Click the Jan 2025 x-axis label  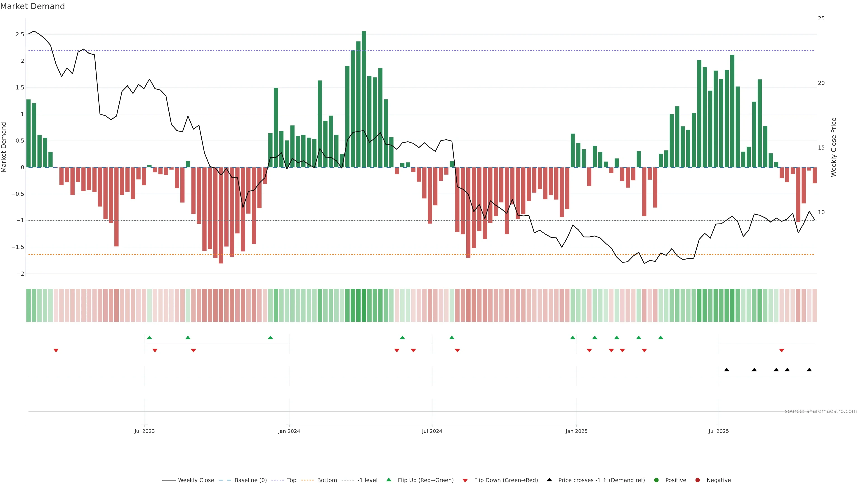pos(576,431)
